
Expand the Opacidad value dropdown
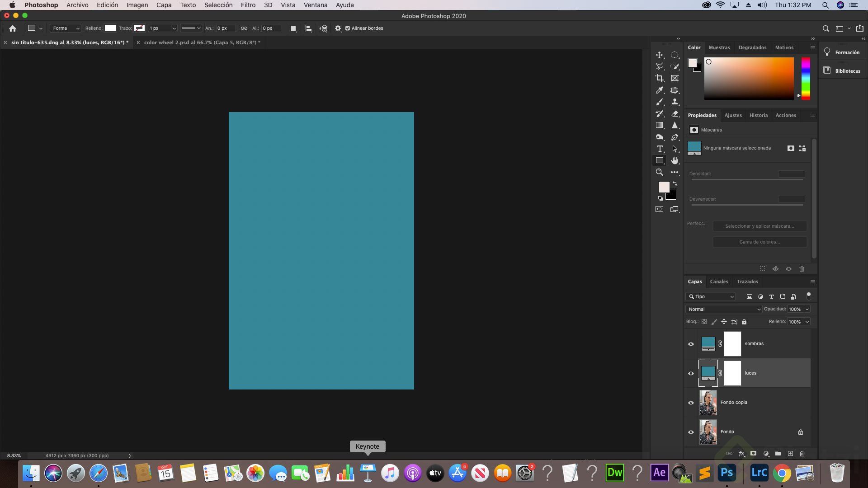coord(807,309)
